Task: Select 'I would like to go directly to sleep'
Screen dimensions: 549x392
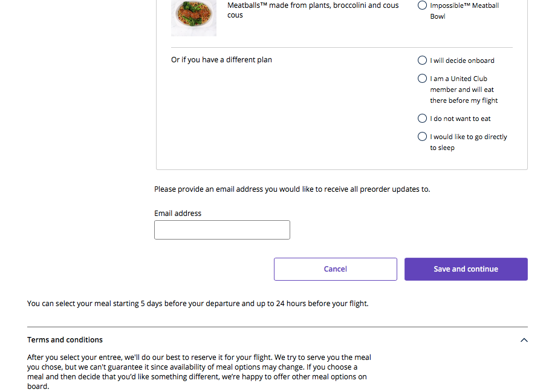Action: [422, 137]
